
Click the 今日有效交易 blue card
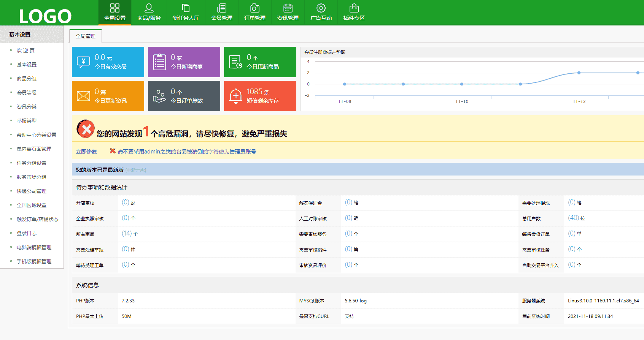tap(108, 62)
